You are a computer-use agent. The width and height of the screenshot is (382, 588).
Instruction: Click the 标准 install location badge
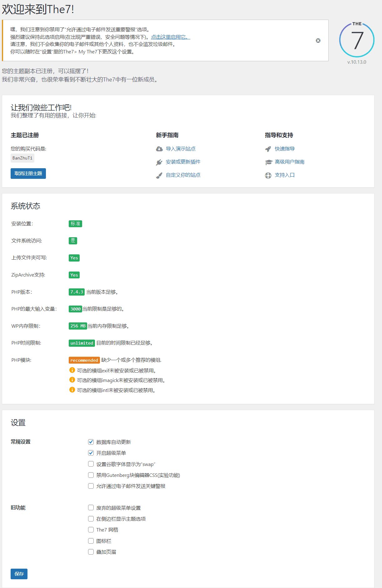coord(75,223)
